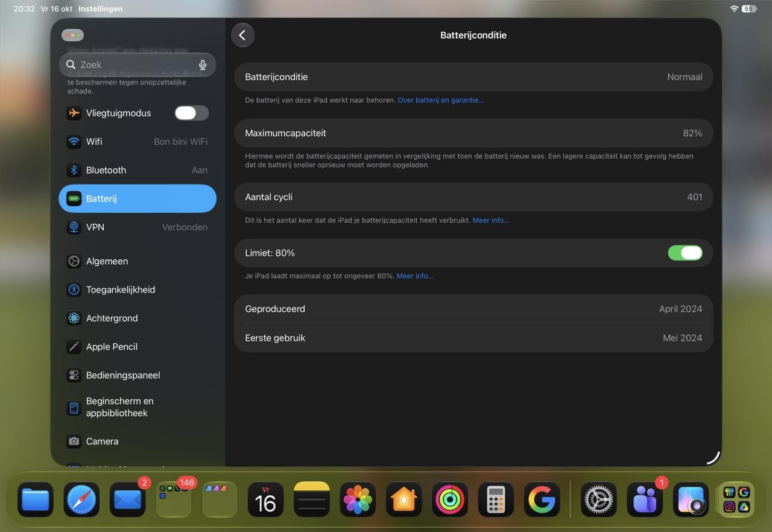Open the Safari app from the dock

coord(81,499)
